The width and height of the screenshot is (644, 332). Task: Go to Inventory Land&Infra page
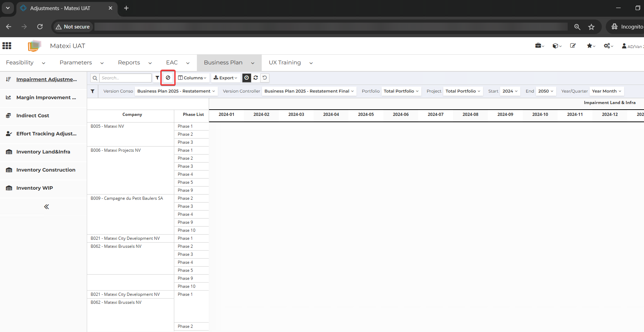point(43,152)
